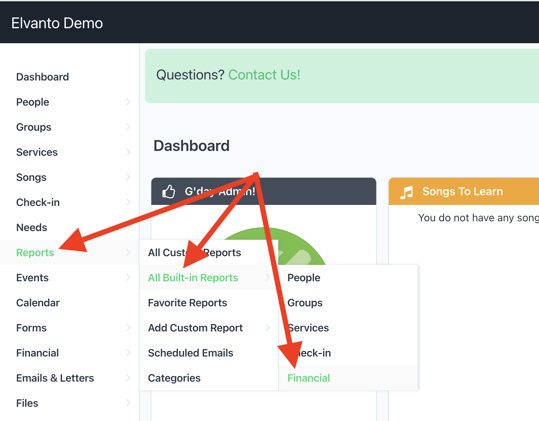Select All Built-in Reports submenu entry
This screenshot has width=539, height=421.
pos(209,277)
